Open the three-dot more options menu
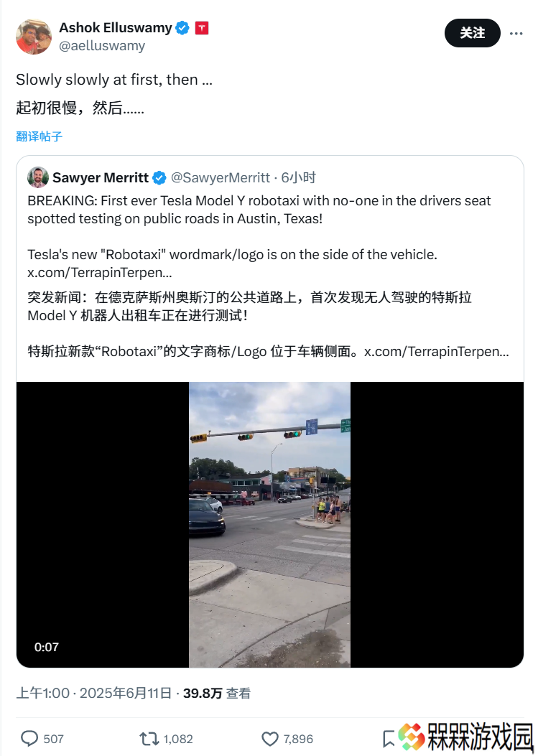This screenshot has width=538, height=756. pos(516,33)
